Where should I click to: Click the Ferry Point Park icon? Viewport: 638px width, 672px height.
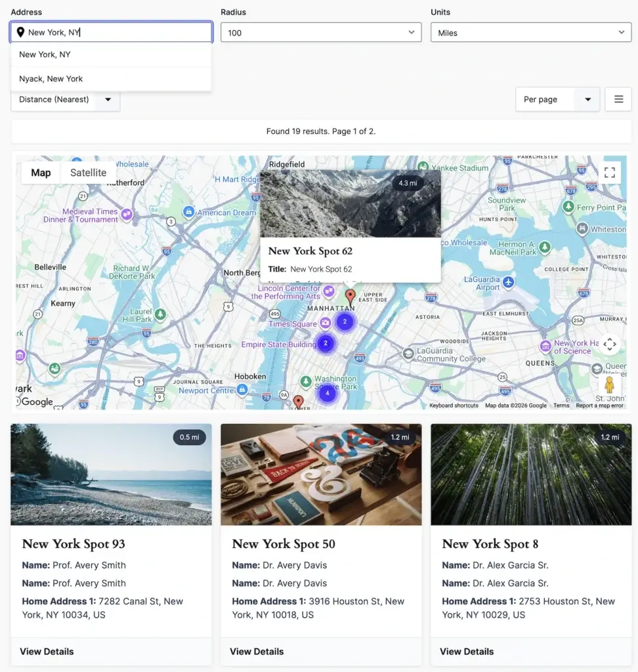click(x=568, y=207)
